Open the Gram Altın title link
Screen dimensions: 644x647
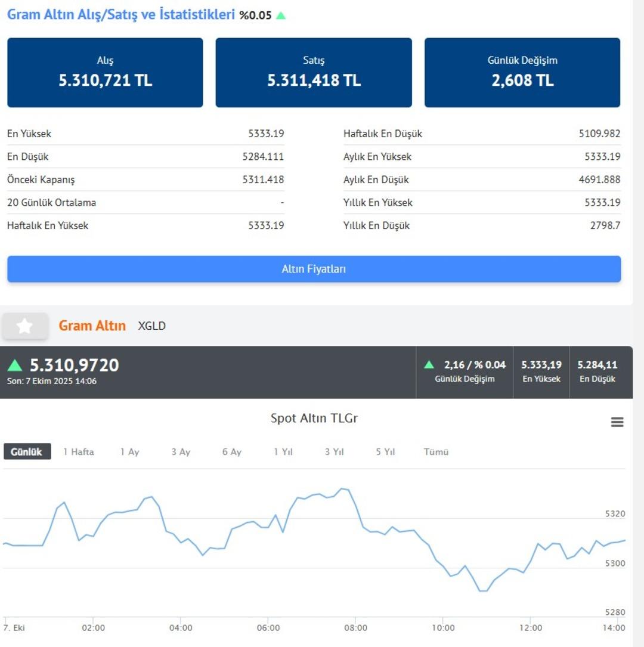pyautogui.click(x=92, y=326)
